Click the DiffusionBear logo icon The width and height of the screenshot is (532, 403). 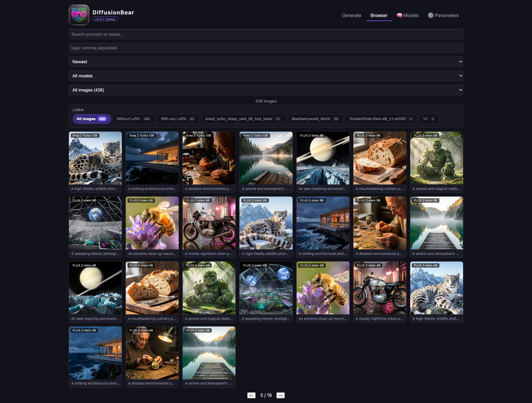79,15
